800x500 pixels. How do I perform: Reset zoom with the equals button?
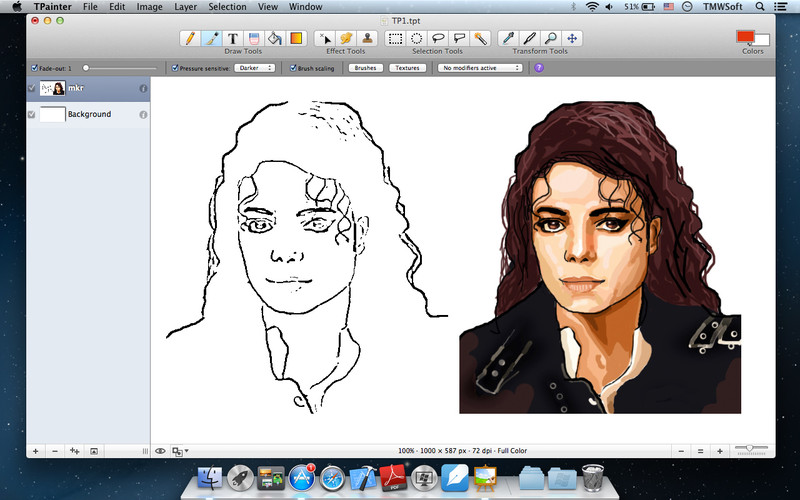(701, 451)
